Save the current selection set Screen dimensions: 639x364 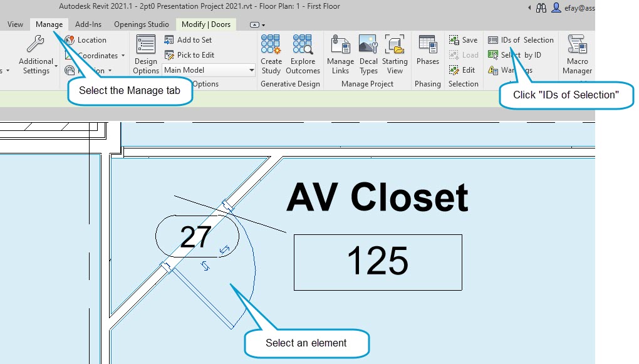click(464, 39)
